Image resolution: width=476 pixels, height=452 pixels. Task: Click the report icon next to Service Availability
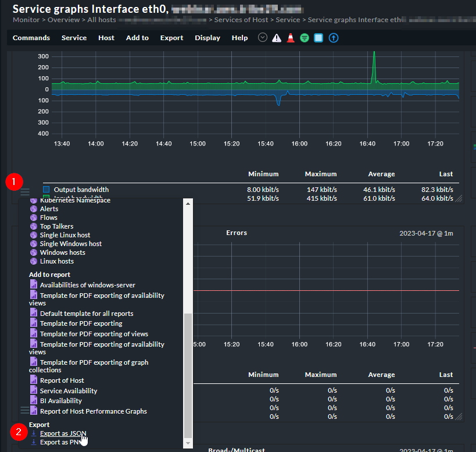33,391
